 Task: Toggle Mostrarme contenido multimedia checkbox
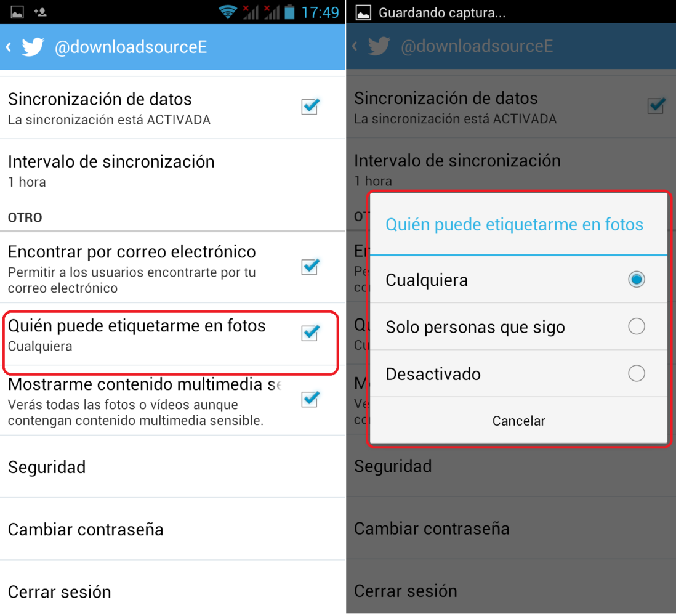pyautogui.click(x=310, y=399)
